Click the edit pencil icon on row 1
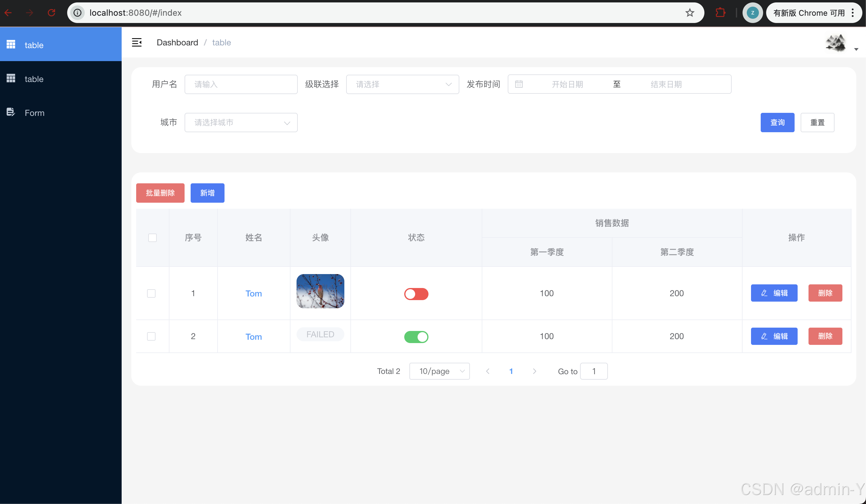The width and height of the screenshot is (866, 504). 764,293
